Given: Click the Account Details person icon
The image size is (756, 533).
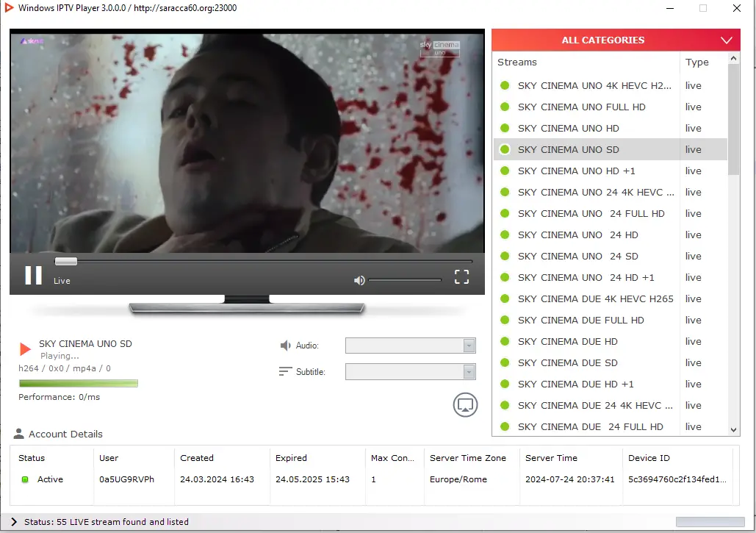Looking at the screenshot, I should click(19, 434).
